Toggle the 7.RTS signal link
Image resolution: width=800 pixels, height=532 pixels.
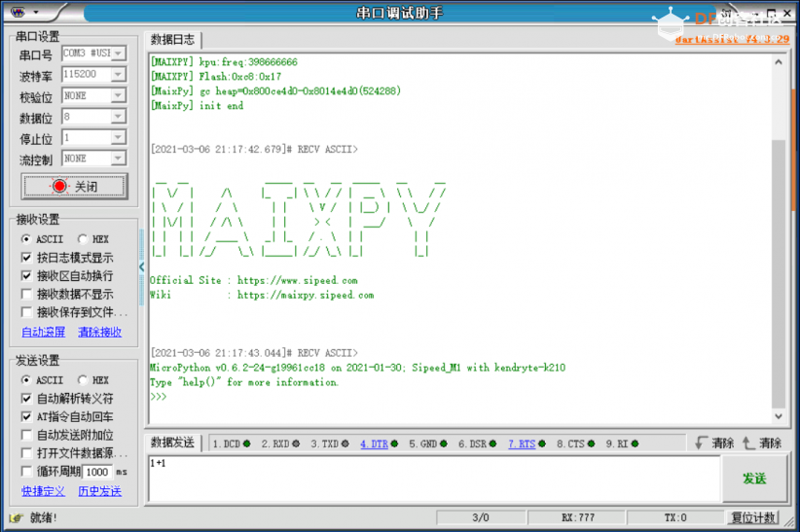pyautogui.click(x=522, y=443)
